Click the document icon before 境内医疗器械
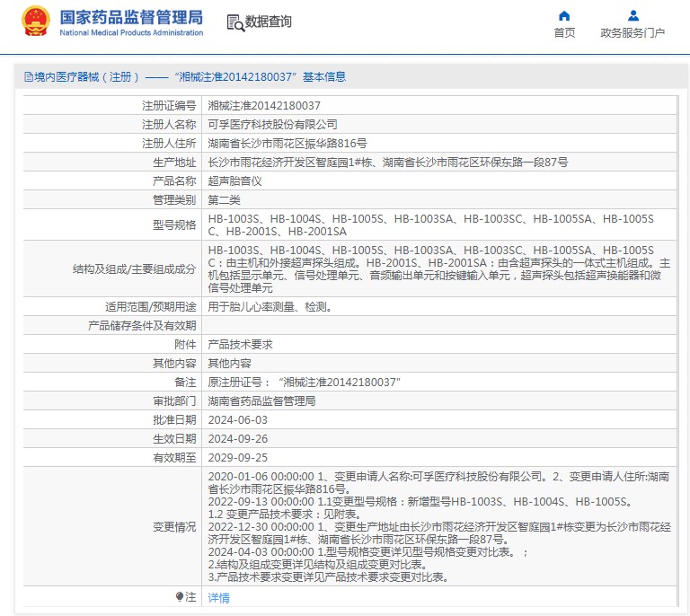Screen dimensions: 690x616 click(x=28, y=77)
